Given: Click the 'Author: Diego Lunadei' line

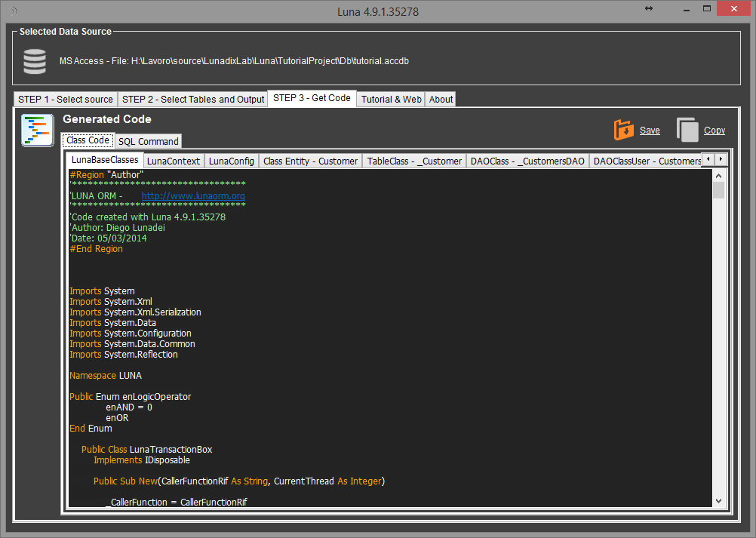Looking at the screenshot, I should 117,228.
